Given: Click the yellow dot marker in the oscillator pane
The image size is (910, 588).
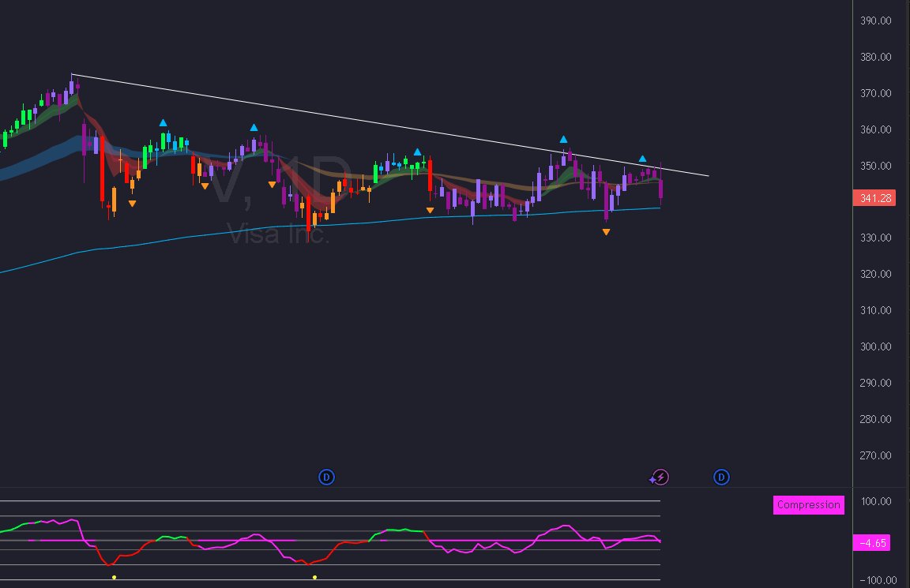Looking at the screenshot, I should 114,577.
